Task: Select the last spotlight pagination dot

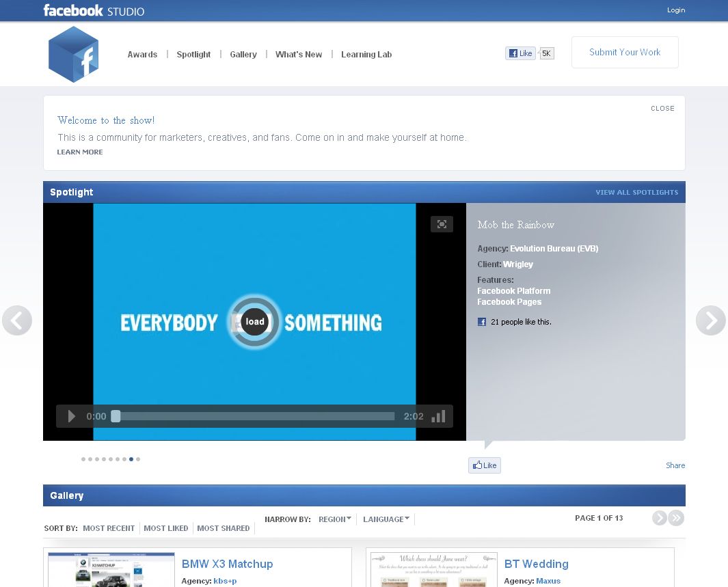Action: 138,459
